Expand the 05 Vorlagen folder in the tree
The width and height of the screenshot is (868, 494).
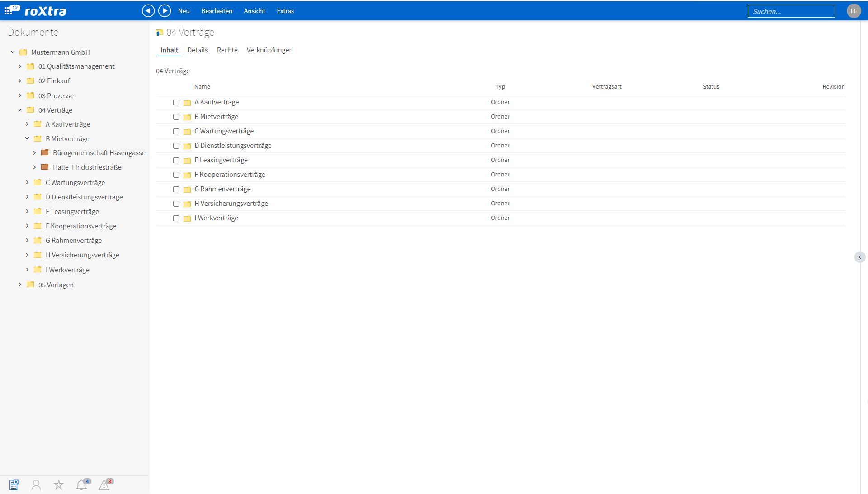pyautogui.click(x=19, y=285)
